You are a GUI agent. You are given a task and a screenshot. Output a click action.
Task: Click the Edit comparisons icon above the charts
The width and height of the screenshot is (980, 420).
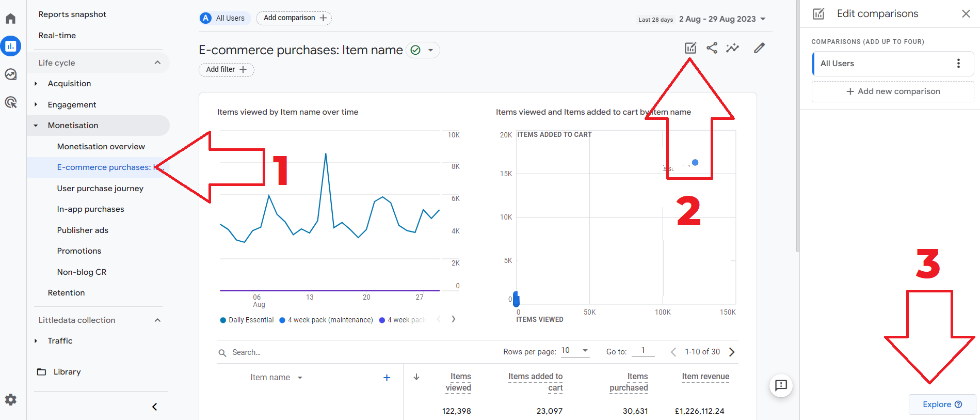click(x=690, y=48)
